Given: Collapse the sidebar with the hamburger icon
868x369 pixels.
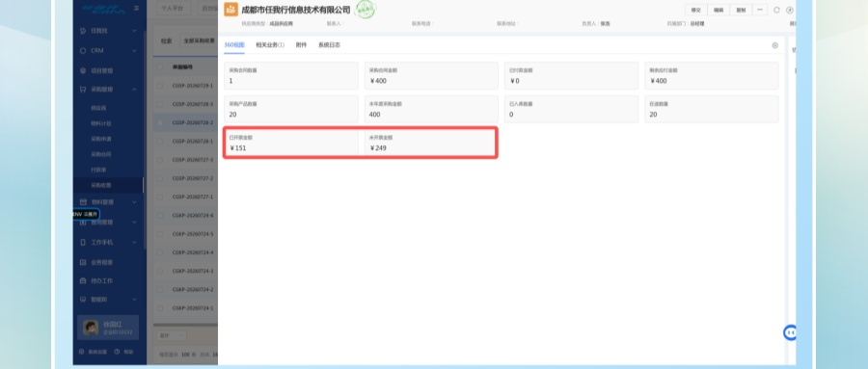Looking at the screenshot, I should (136, 9).
